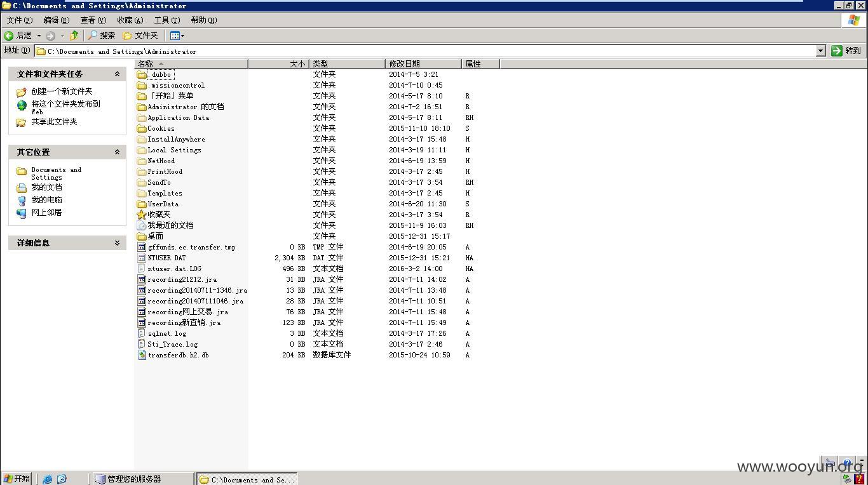Image resolution: width=868 pixels, height=485 pixels.
Task: Select the 「开始」菜单 folder icon
Action: point(142,96)
